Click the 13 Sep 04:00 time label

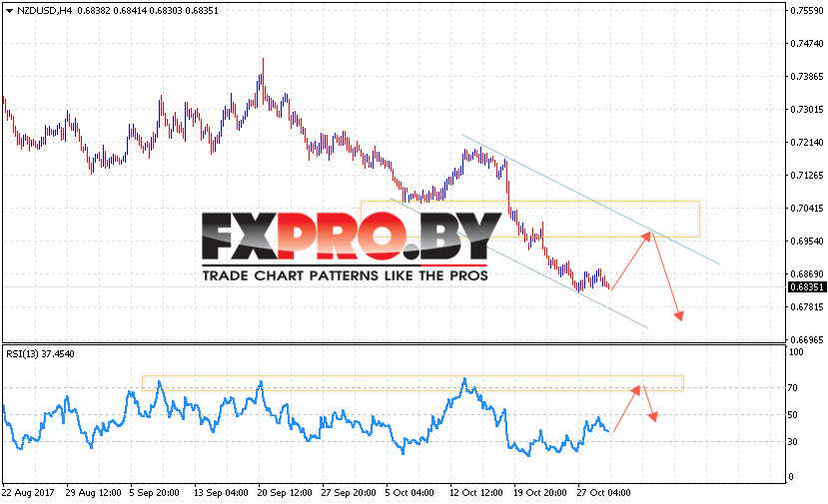[x=221, y=493]
